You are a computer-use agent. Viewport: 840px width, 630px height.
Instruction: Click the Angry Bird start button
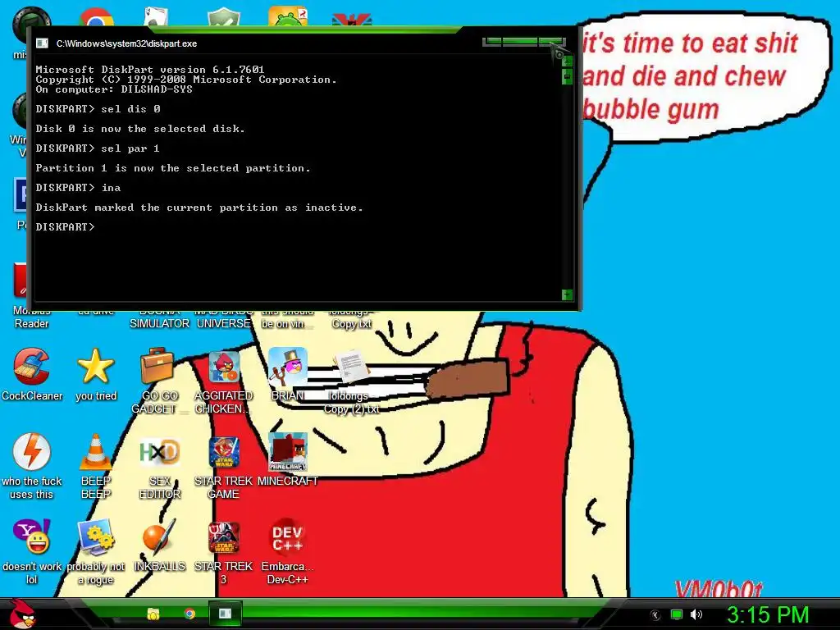(x=22, y=614)
